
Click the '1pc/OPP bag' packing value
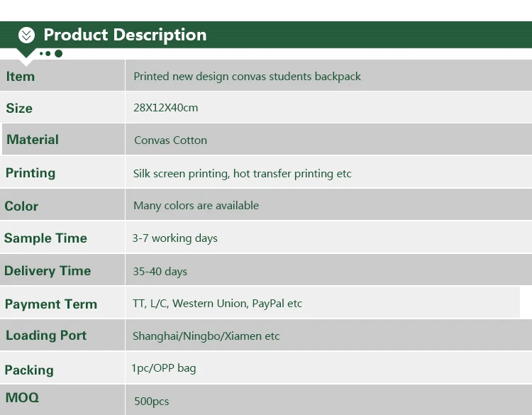[x=163, y=368]
